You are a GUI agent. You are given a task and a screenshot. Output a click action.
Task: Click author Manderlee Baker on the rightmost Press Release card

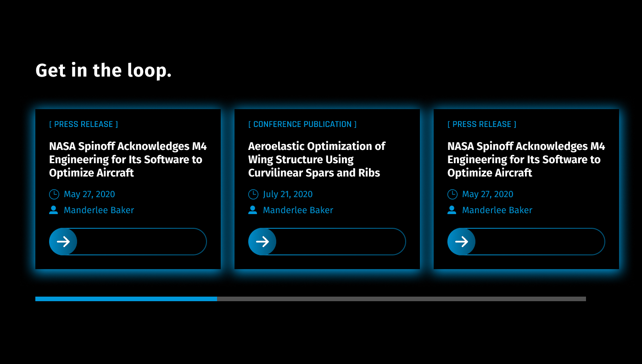tap(497, 210)
